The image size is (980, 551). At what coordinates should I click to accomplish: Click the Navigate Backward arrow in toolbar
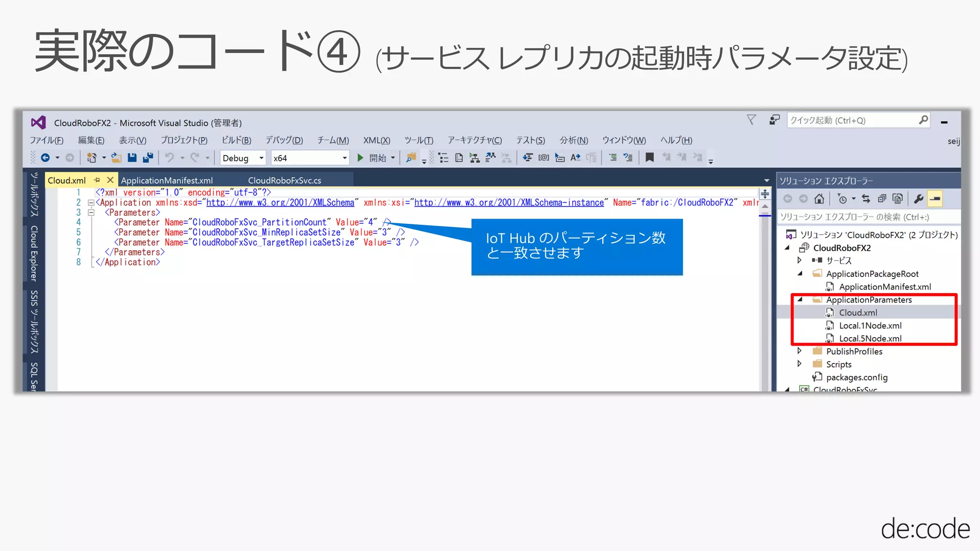[45, 158]
